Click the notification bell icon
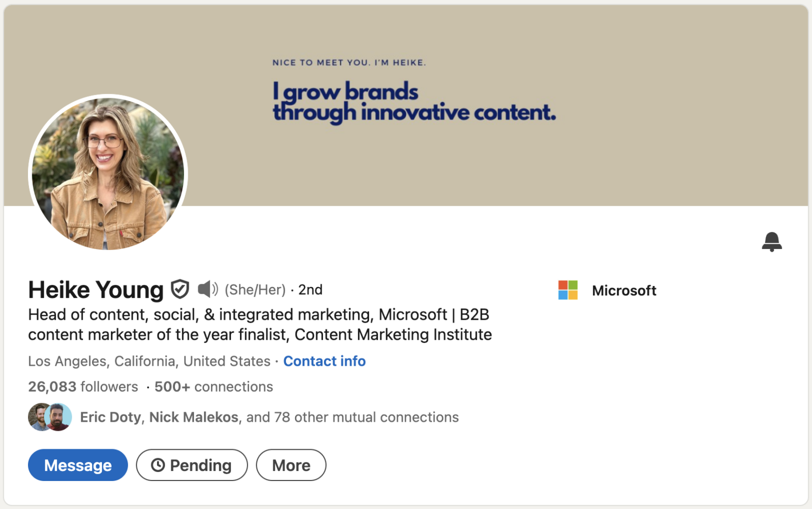Image resolution: width=812 pixels, height=509 pixels. click(x=771, y=242)
